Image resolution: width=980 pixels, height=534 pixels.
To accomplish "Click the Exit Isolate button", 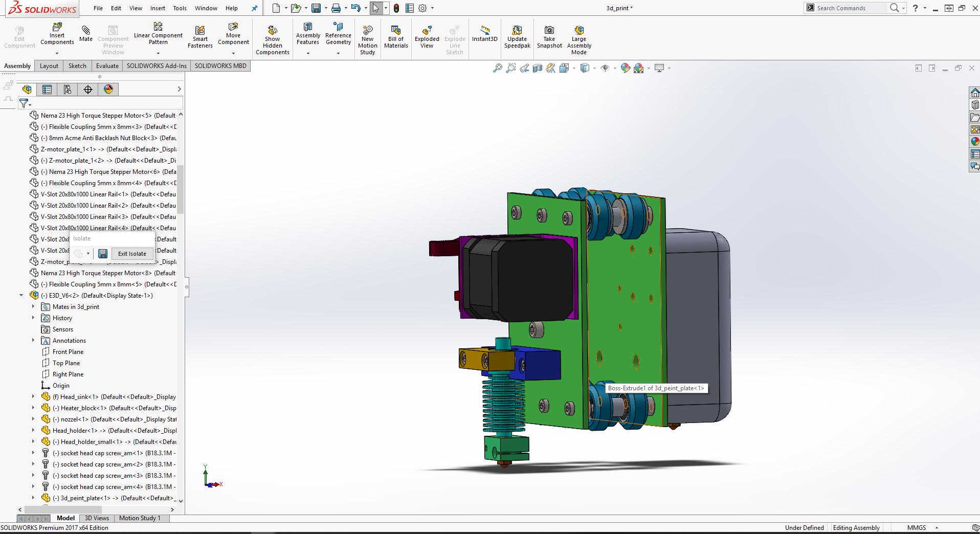I will (x=132, y=254).
